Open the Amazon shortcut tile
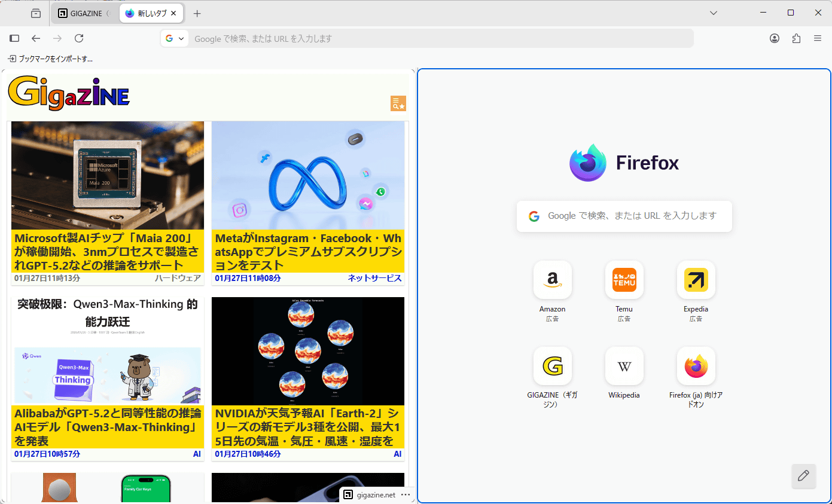 click(x=552, y=280)
